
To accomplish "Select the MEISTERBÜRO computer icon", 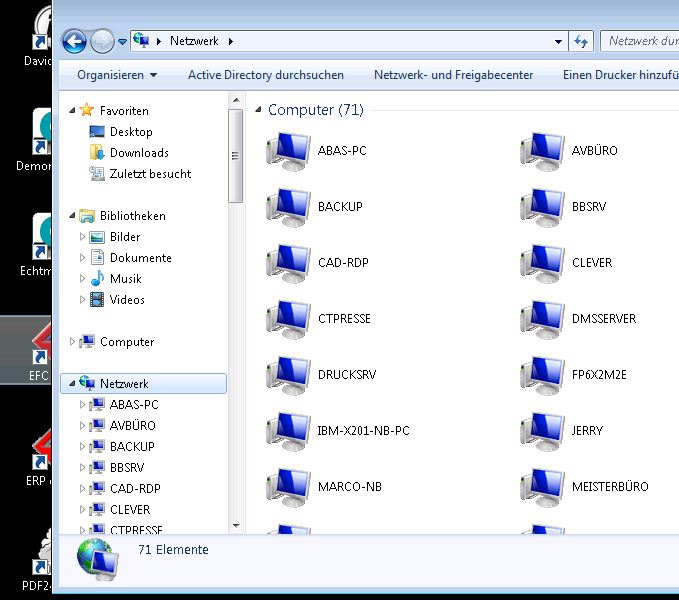I will 542,487.
